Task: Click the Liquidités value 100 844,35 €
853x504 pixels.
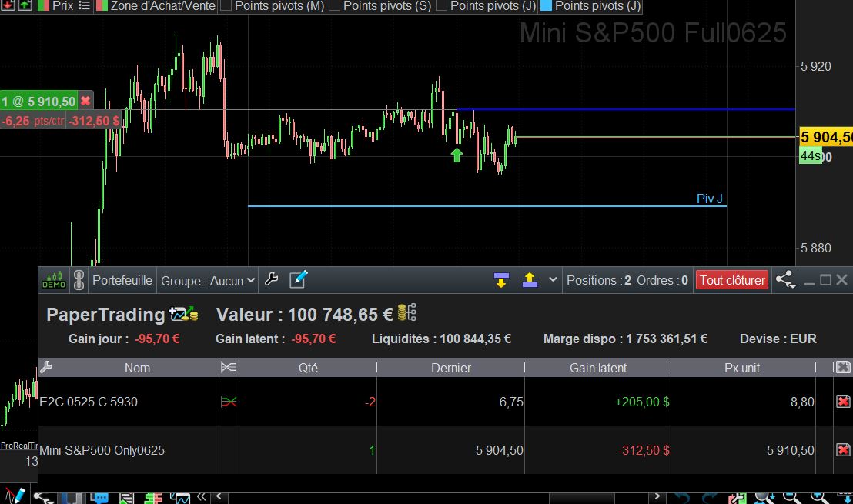Action: pyautogui.click(x=476, y=339)
